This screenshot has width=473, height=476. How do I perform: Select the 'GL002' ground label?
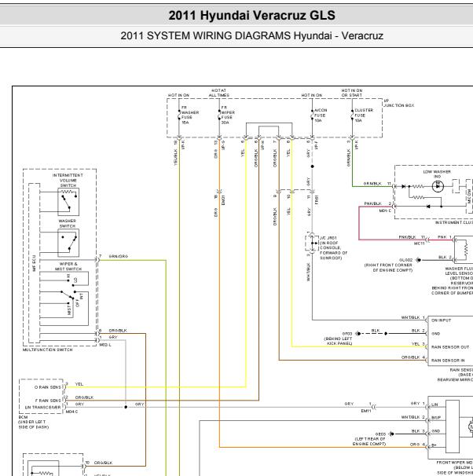(x=406, y=260)
